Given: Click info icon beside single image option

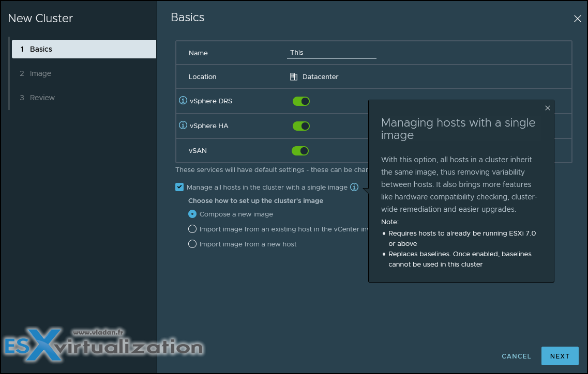Looking at the screenshot, I should point(354,187).
